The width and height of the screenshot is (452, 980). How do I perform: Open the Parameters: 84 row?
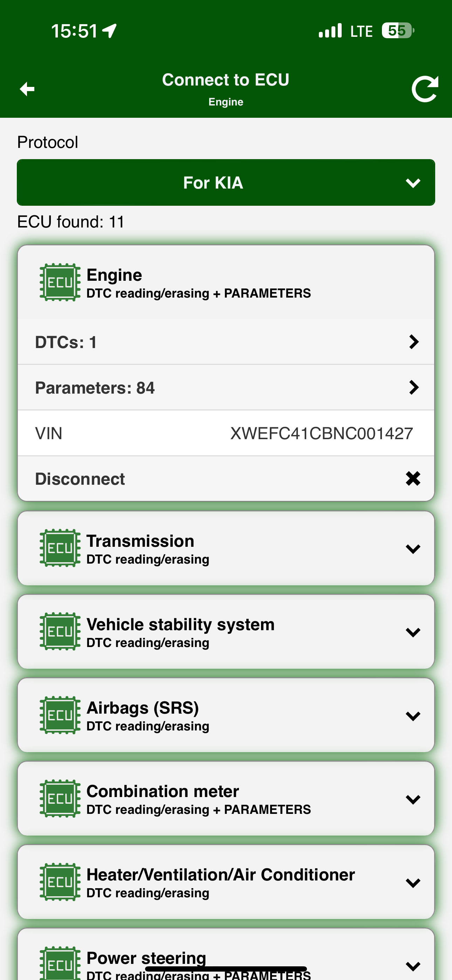pos(226,388)
